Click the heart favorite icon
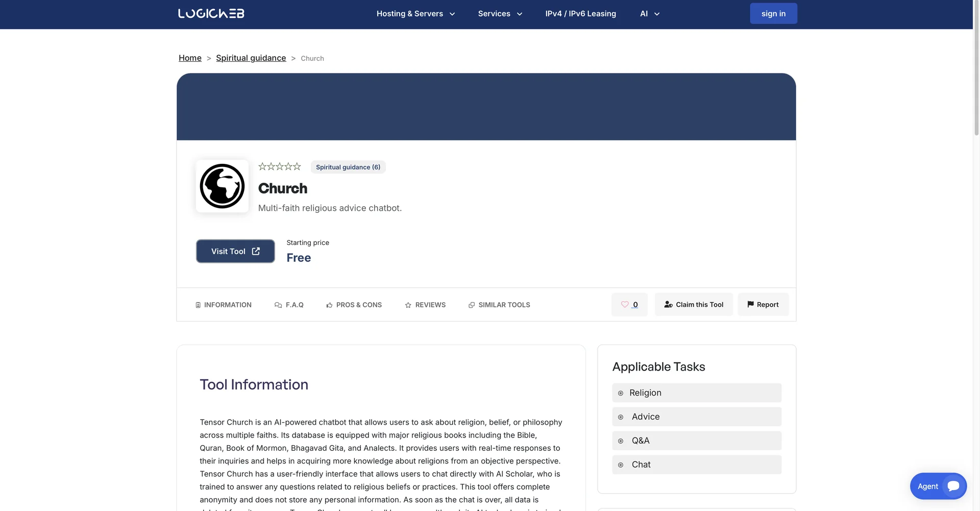 625,304
